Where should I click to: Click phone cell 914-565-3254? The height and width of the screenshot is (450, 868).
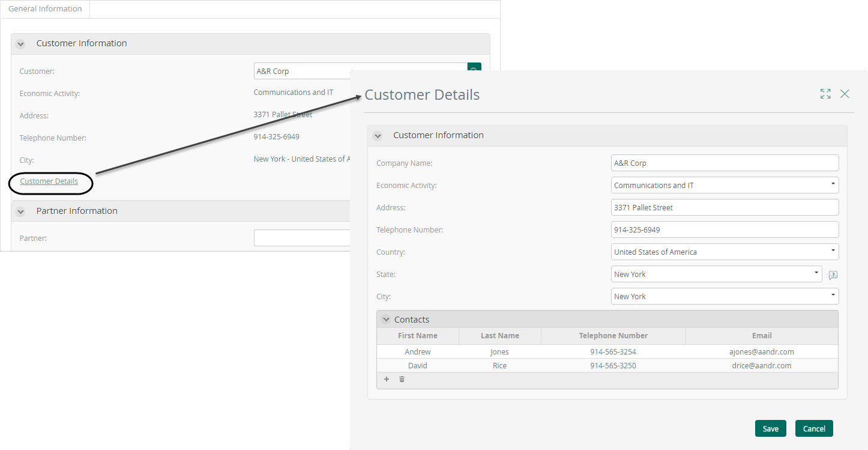point(613,351)
